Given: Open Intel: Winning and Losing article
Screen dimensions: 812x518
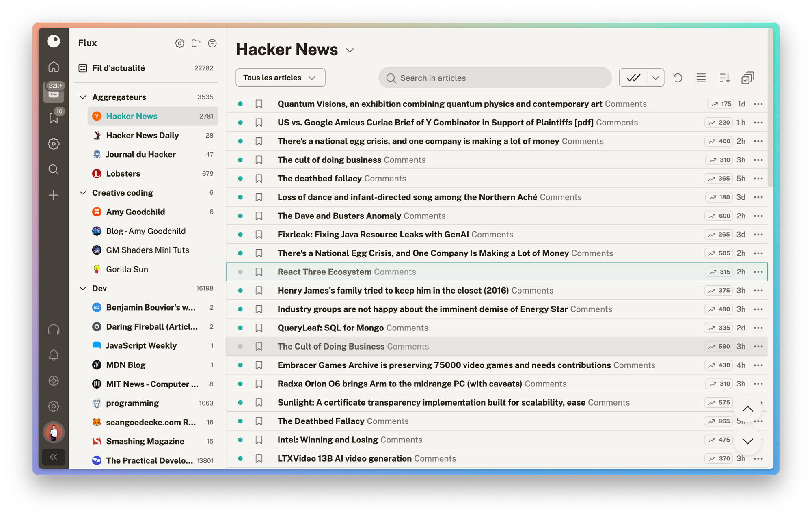Looking at the screenshot, I should (x=328, y=440).
